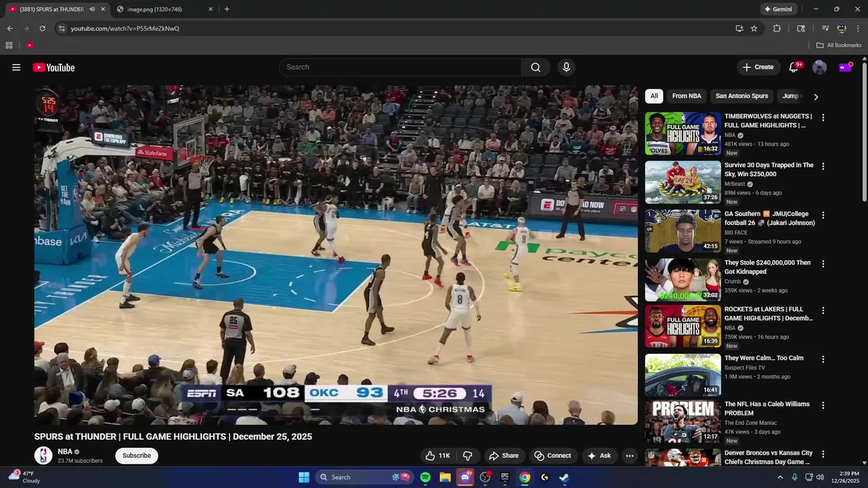Open MrBeast Survive 30 Days thumbnail
Image resolution: width=868 pixels, height=488 pixels.
[683, 182]
